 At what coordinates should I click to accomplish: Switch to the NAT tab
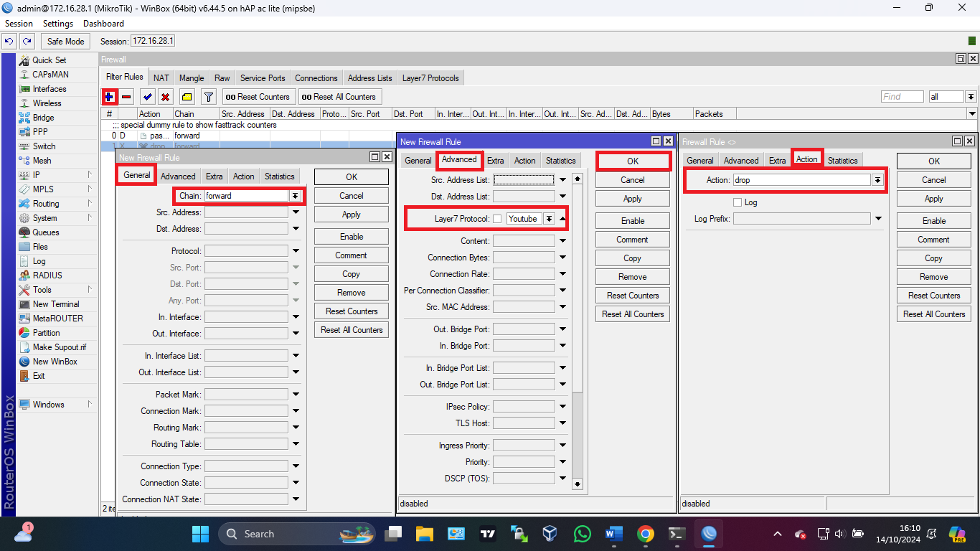161,77
